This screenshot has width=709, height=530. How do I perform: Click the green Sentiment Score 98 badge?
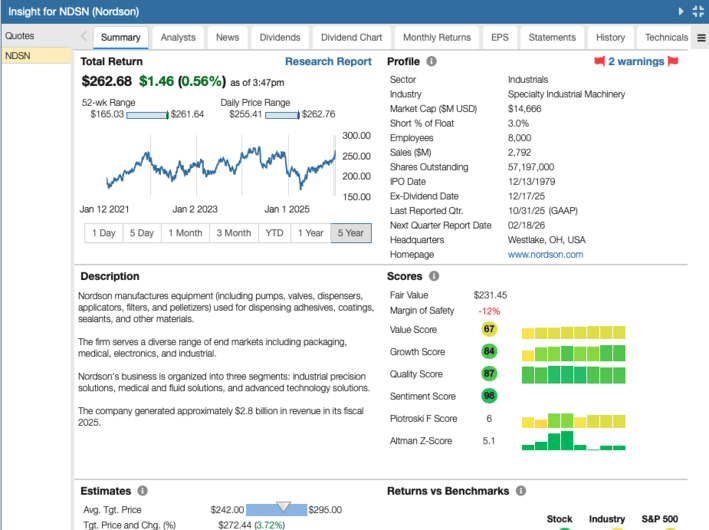tap(489, 396)
